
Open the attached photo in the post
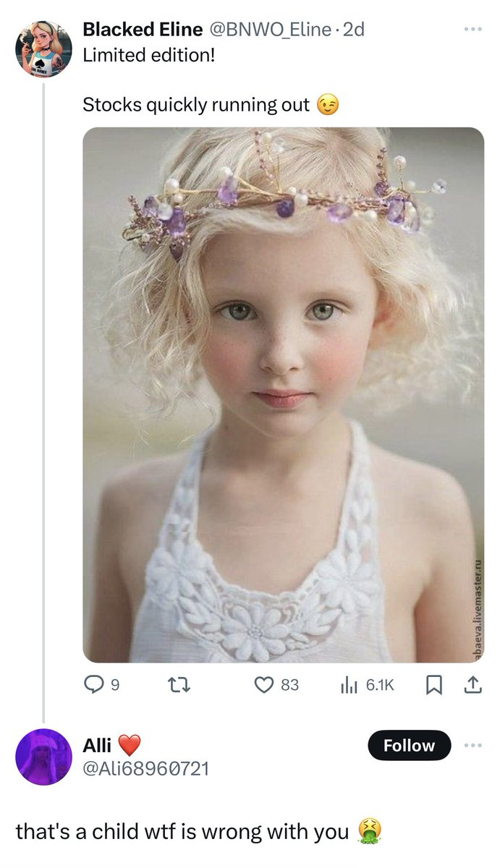[284, 395]
